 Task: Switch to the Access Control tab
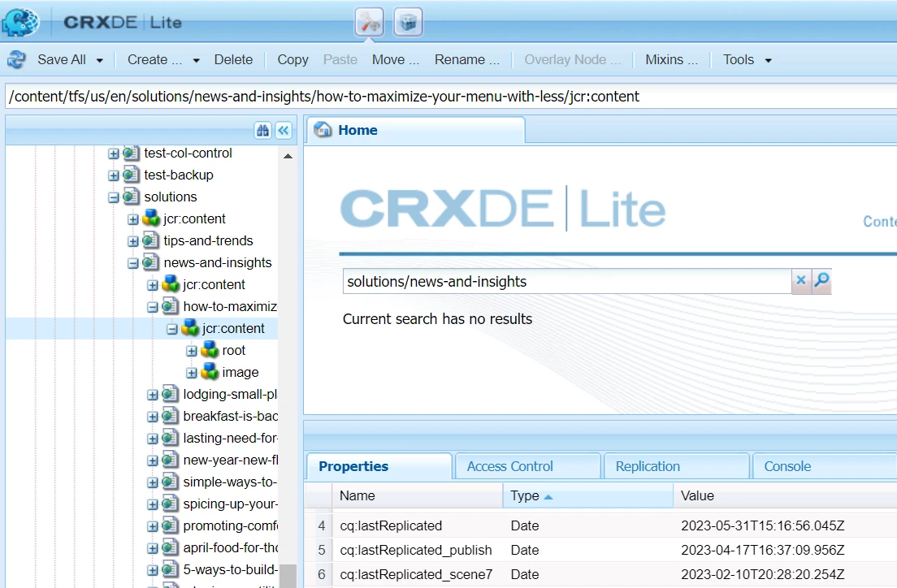click(526, 466)
